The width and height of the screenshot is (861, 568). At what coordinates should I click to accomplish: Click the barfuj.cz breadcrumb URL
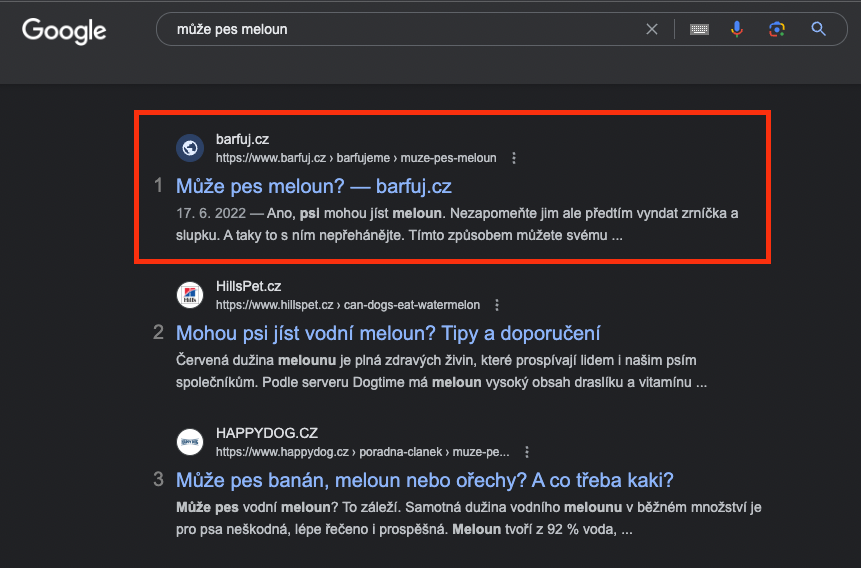pos(356,158)
